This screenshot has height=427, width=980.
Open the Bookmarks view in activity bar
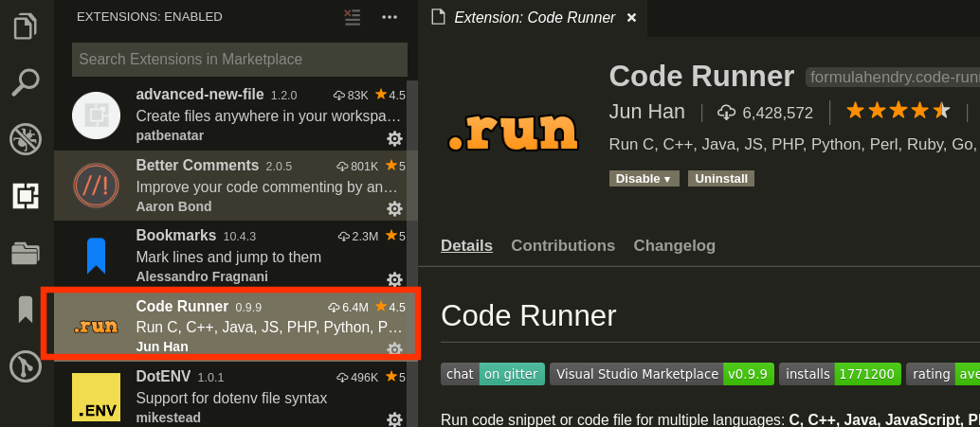pyautogui.click(x=26, y=310)
